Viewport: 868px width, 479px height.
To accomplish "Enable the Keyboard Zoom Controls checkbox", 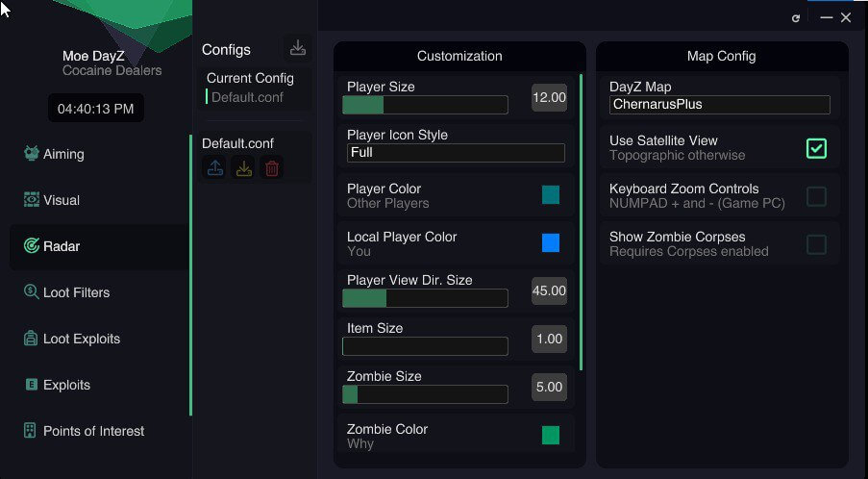I will tap(816, 196).
